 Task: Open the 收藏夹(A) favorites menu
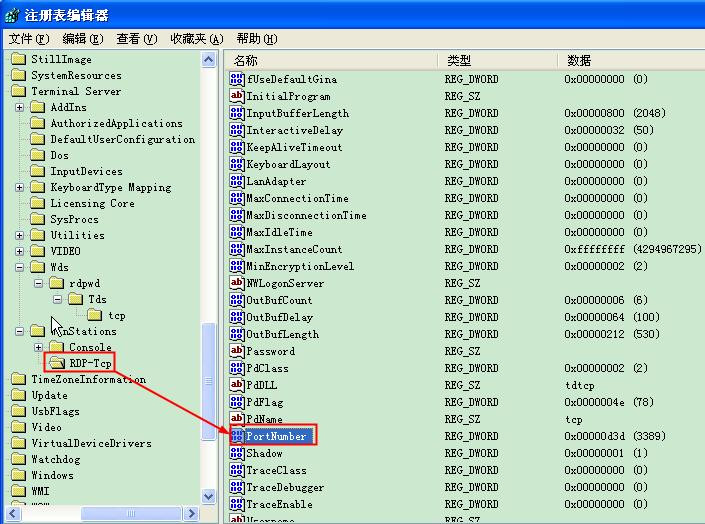pos(195,39)
